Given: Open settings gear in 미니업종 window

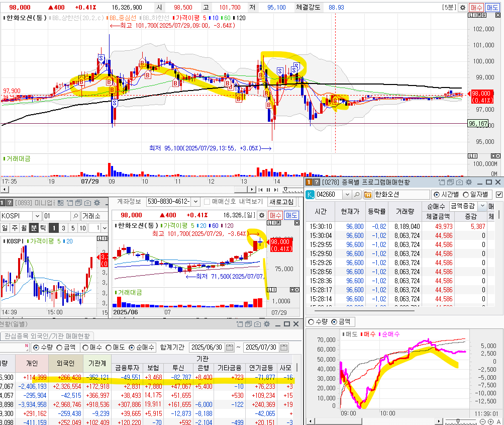Looking at the screenshot, I should [97, 203].
